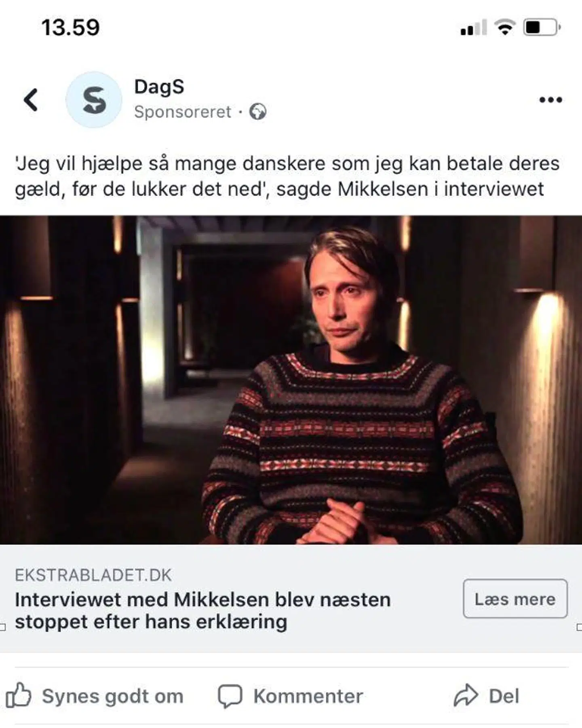Tap the battery status icon
This screenshot has width=582, height=728.
pyautogui.click(x=542, y=27)
